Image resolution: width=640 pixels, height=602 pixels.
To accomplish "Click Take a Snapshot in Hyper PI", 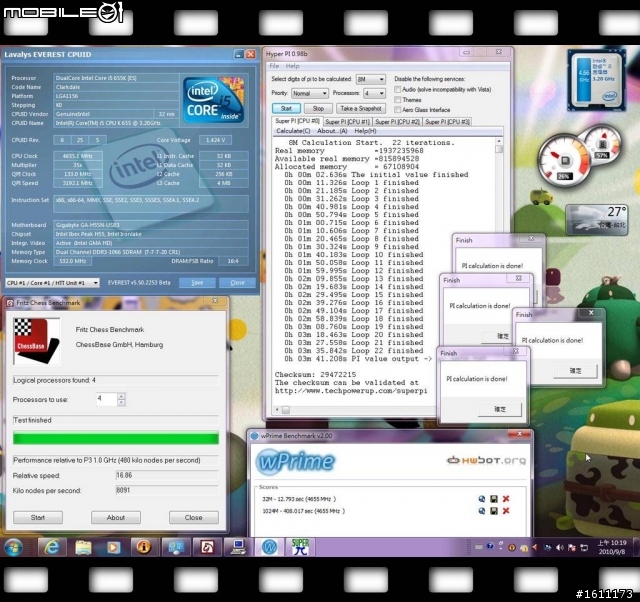I will 361,109.
